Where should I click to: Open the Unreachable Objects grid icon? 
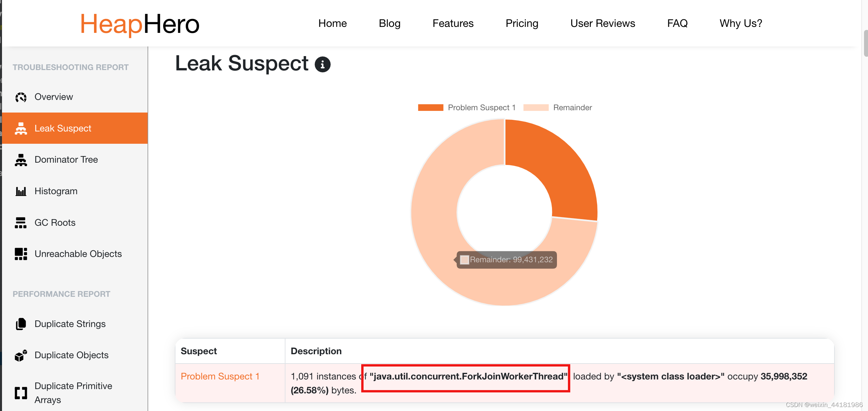[x=21, y=254]
